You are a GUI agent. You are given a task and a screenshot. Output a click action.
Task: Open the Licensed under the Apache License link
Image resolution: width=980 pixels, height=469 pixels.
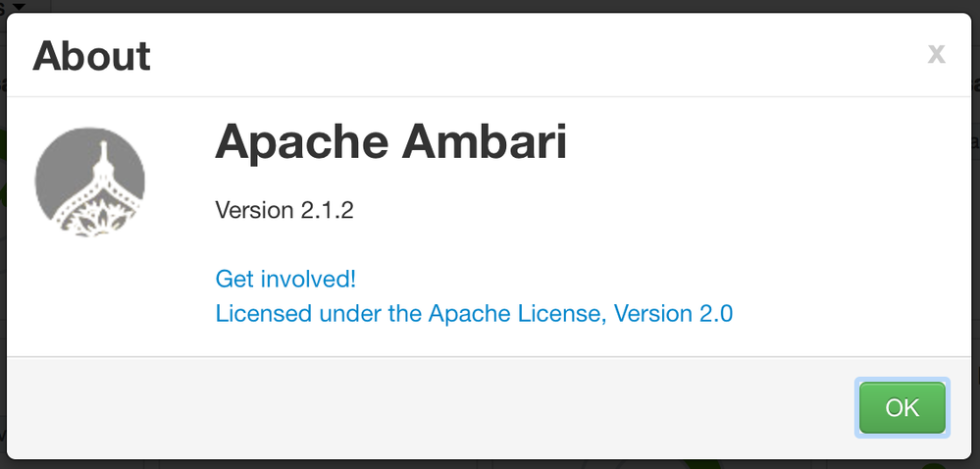[x=474, y=314]
